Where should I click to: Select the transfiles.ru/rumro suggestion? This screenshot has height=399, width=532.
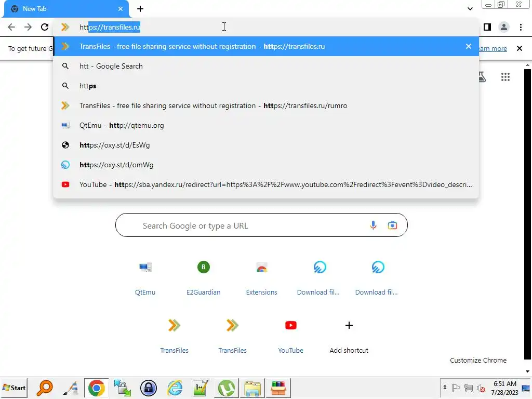266,105
